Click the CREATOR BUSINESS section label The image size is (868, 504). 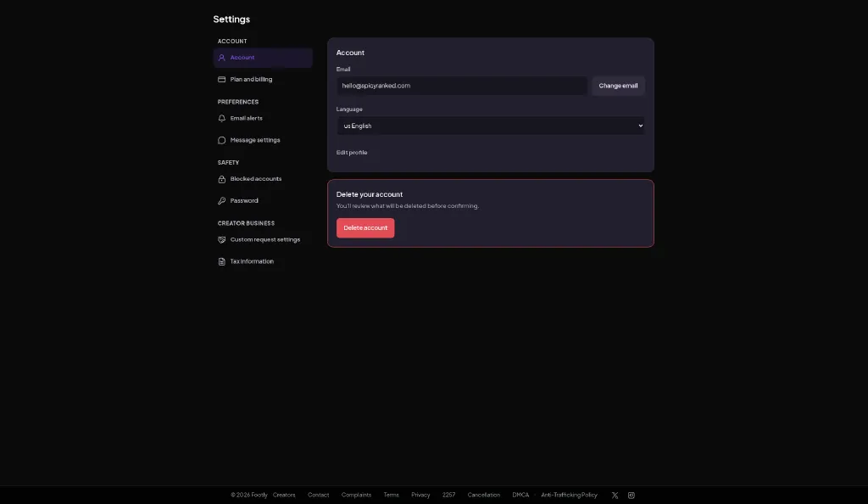(246, 223)
